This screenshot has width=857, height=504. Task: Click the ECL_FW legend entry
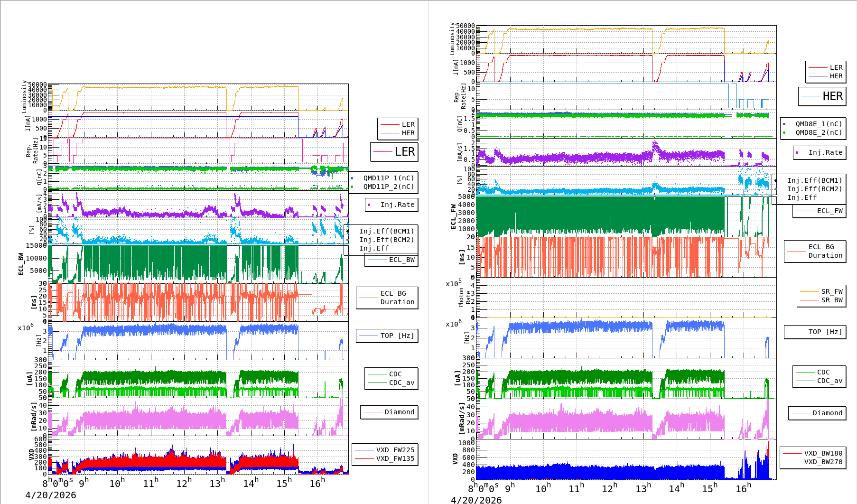(x=819, y=211)
